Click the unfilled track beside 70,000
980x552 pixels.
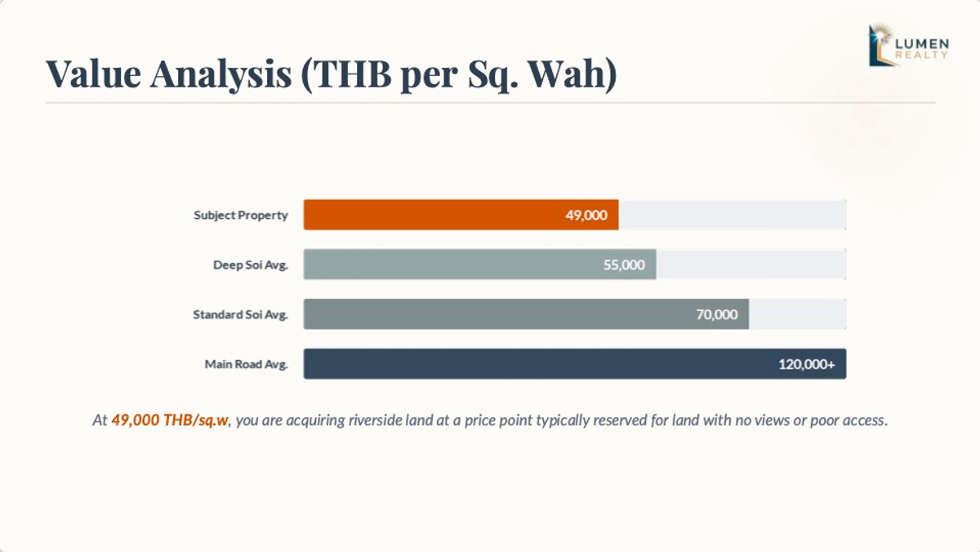(x=797, y=314)
